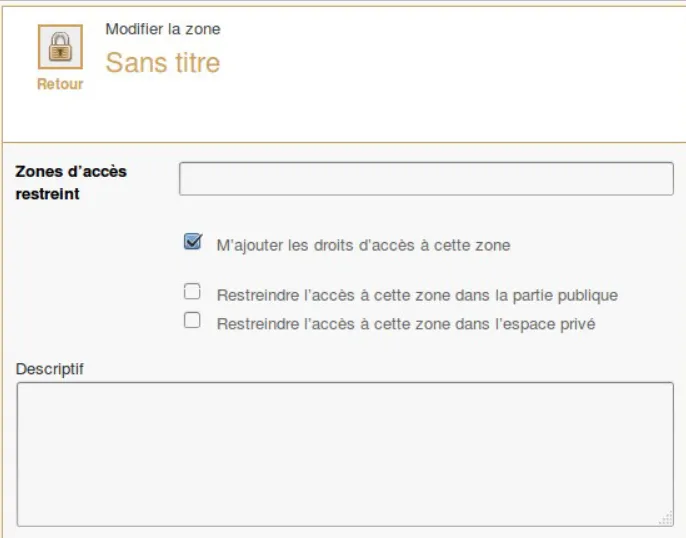Click the padlock Retour icon

pos(60,47)
